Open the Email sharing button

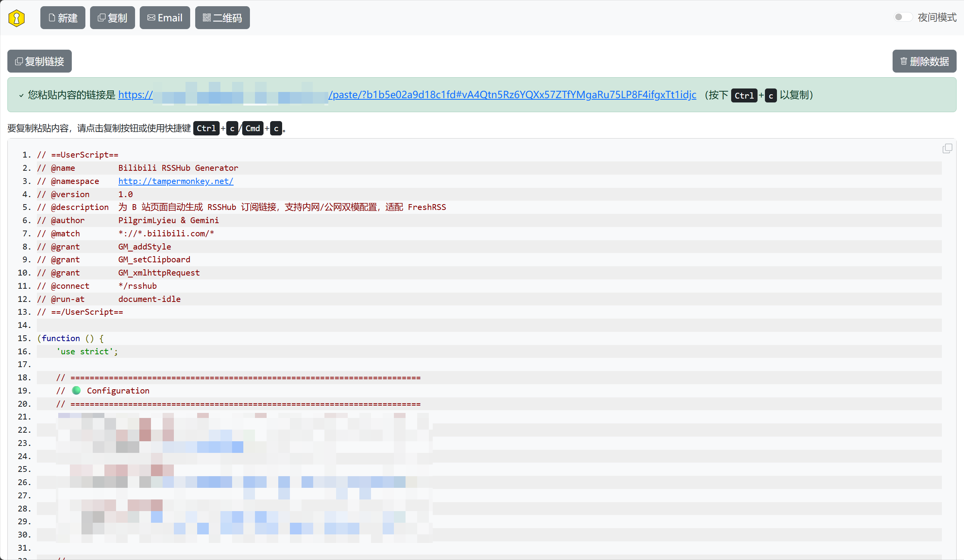pos(165,18)
